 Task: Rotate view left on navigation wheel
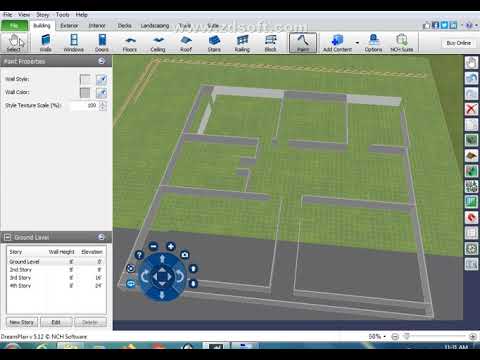[145, 276]
